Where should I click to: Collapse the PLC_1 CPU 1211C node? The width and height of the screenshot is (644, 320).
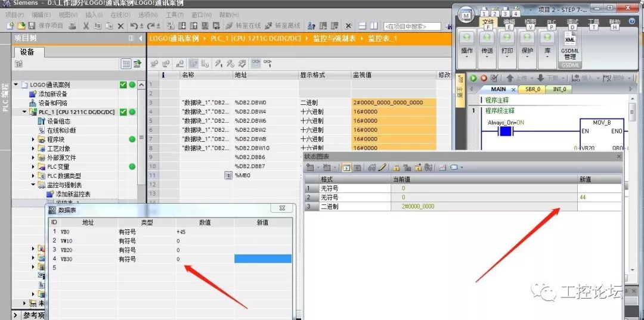coord(24,112)
